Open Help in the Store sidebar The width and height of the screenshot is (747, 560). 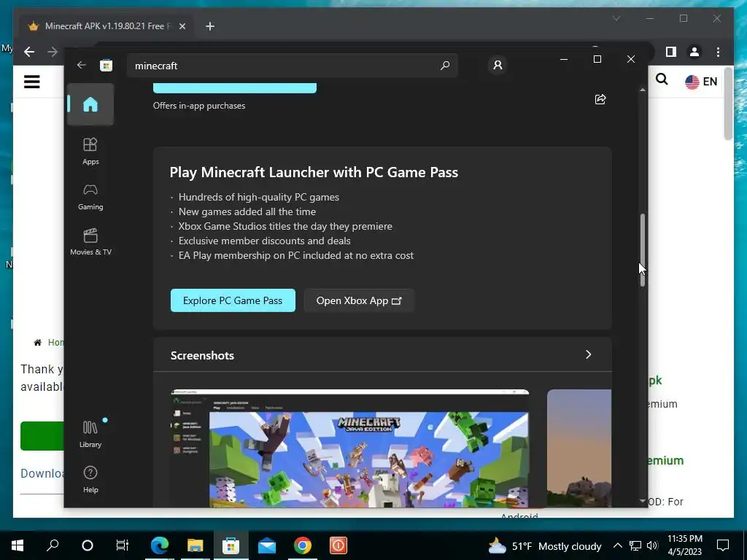coord(90,479)
